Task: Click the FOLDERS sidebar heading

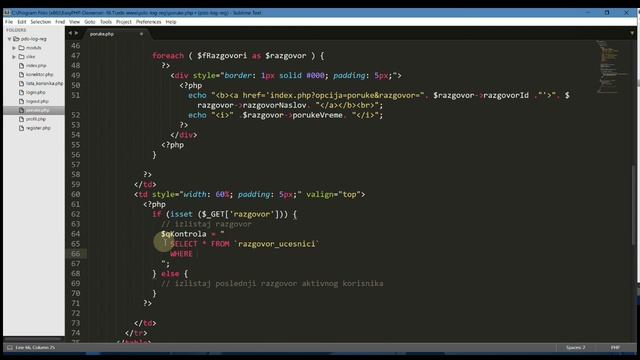Action: pyautogui.click(x=16, y=30)
